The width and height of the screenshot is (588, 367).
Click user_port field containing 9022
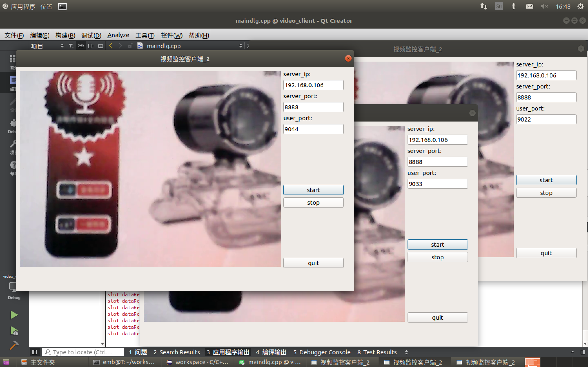click(546, 119)
